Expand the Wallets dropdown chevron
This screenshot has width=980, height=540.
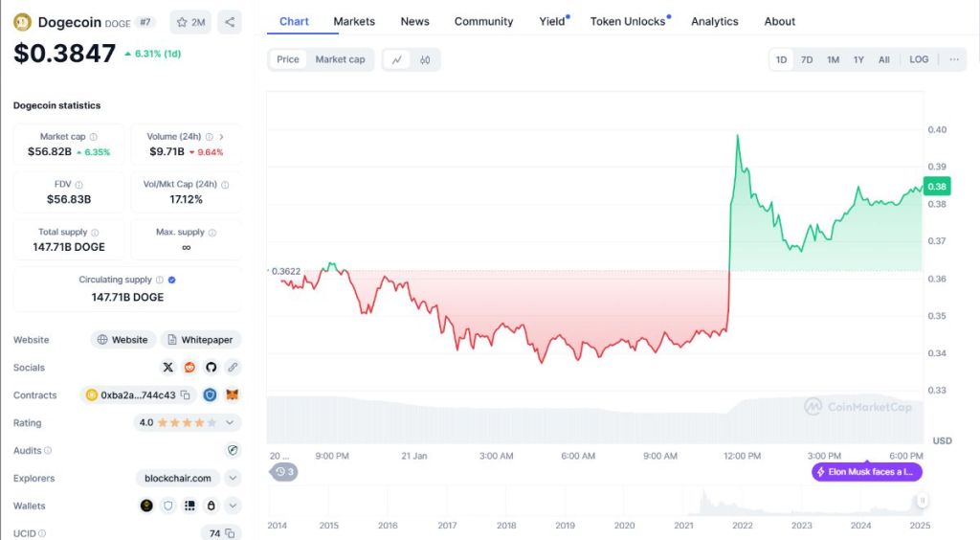coord(233,506)
